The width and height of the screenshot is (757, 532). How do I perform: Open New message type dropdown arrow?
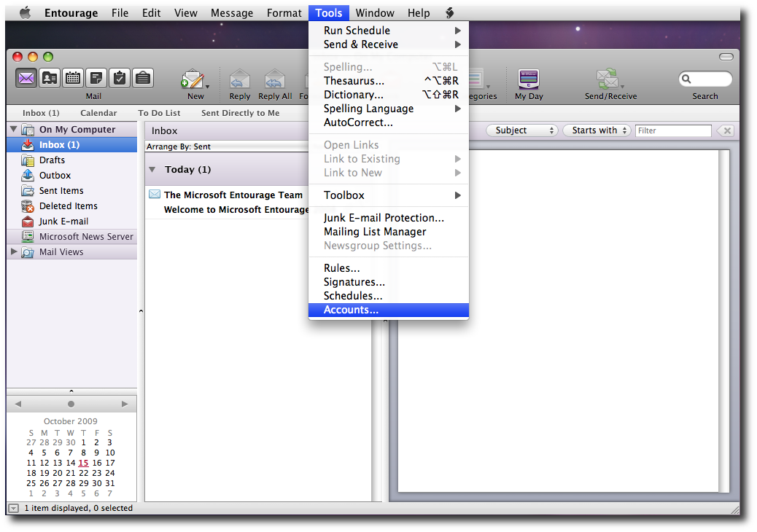[x=208, y=87]
